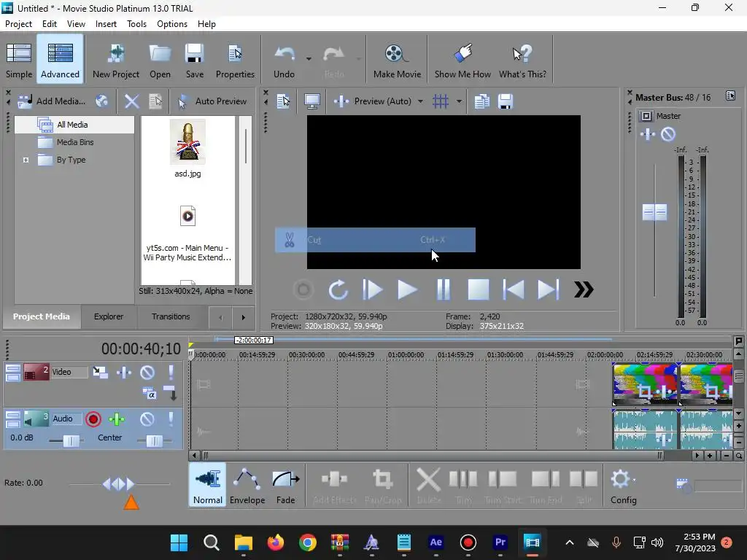The width and height of the screenshot is (747, 560).
Task: Arm Audio track for record
Action: coord(93,419)
